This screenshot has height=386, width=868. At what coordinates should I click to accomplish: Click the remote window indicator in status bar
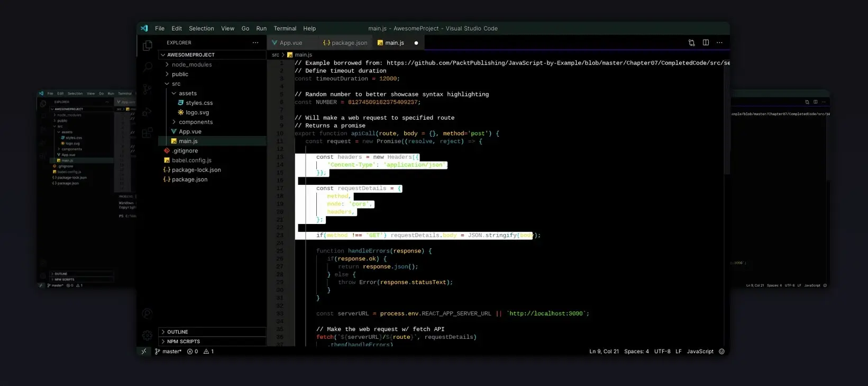144,352
